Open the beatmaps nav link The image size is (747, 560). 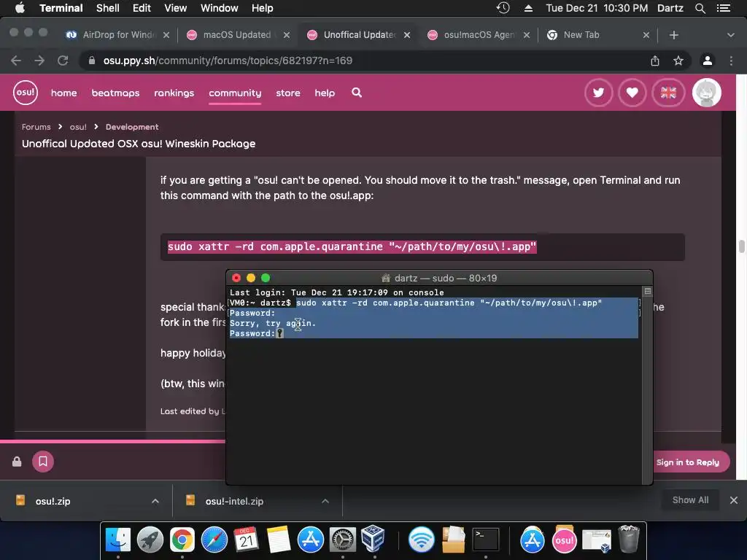(116, 93)
